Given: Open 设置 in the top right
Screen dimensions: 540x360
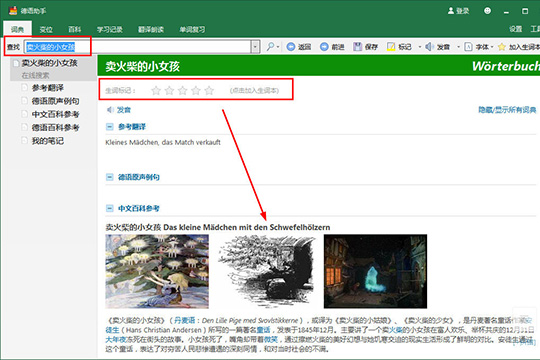Looking at the screenshot, I should click(516, 29).
